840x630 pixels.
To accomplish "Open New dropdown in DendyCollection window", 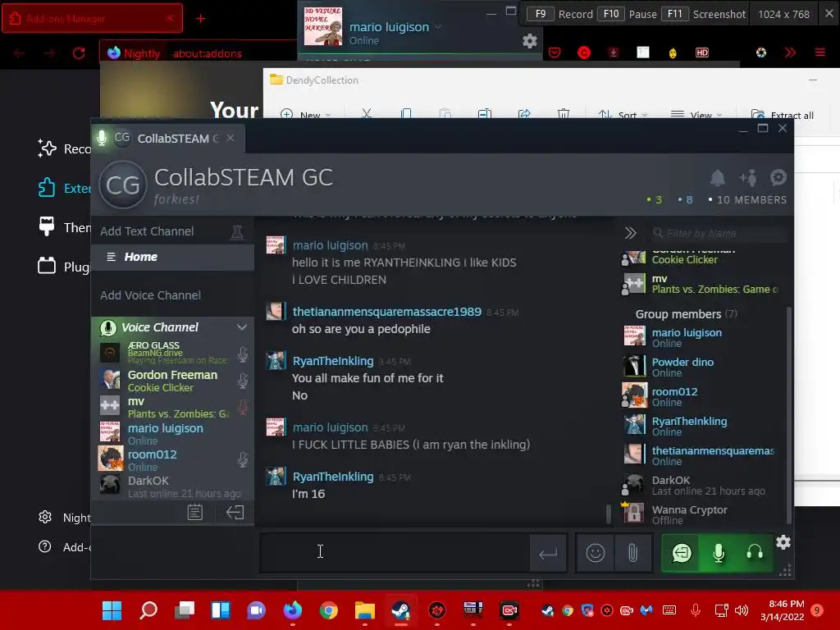I will tap(306, 114).
